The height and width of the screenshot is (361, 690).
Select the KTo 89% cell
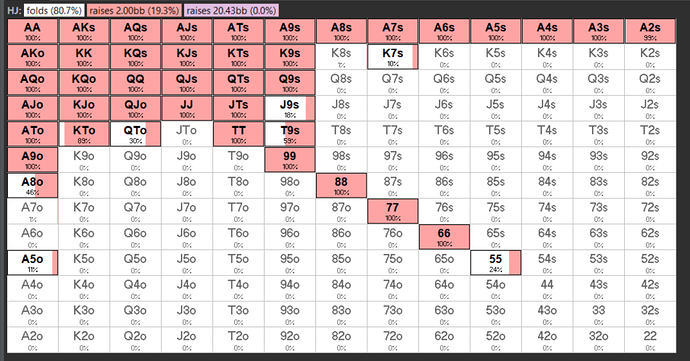84,134
